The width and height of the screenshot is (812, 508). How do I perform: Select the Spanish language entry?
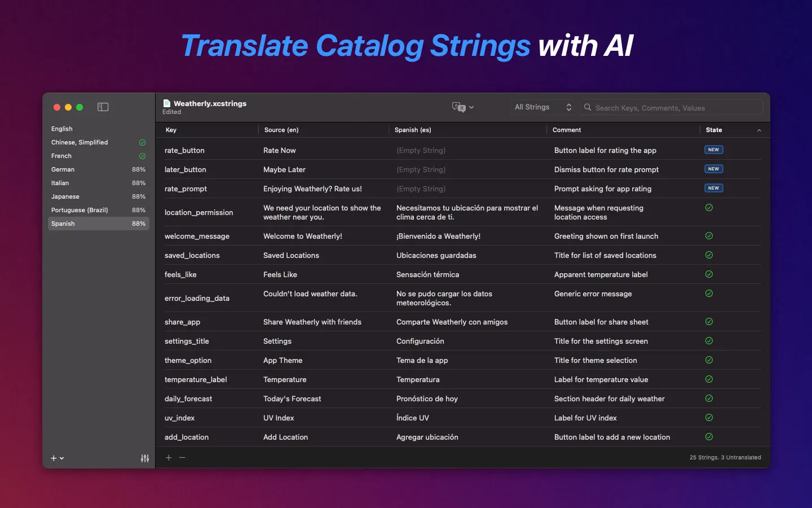99,224
